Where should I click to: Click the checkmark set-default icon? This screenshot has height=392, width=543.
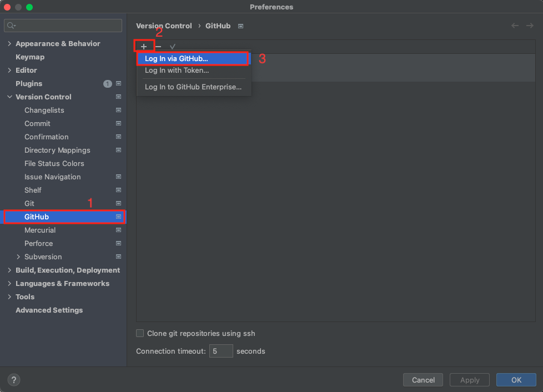(x=173, y=47)
